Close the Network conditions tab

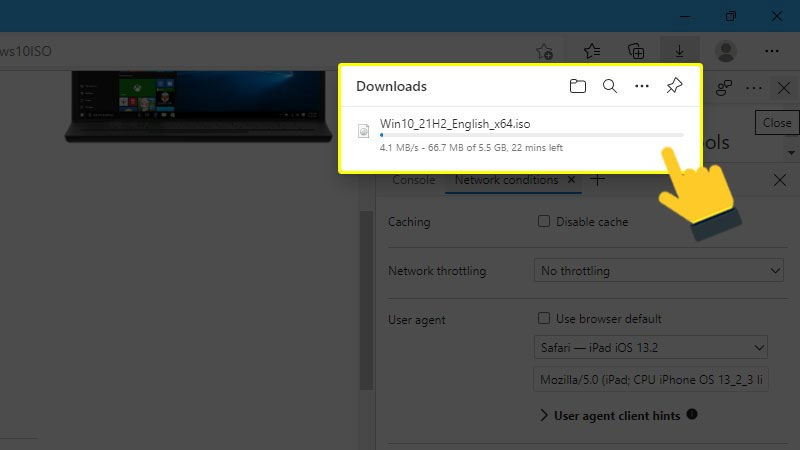pyautogui.click(x=571, y=180)
